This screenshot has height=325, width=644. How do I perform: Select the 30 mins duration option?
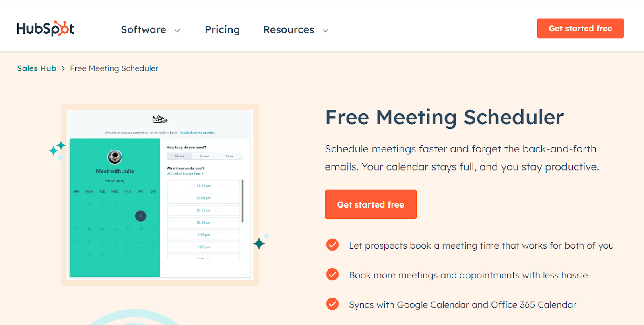coord(204,156)
